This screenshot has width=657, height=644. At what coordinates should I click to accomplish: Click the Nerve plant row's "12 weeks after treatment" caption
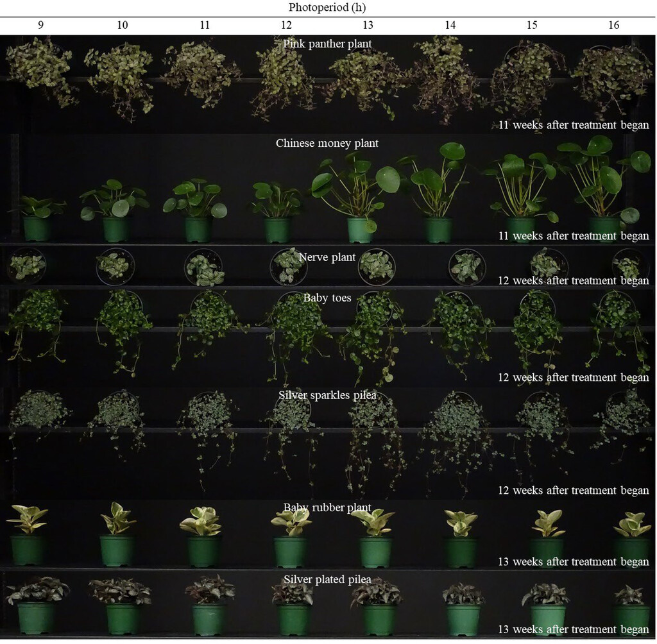(574, 280)
